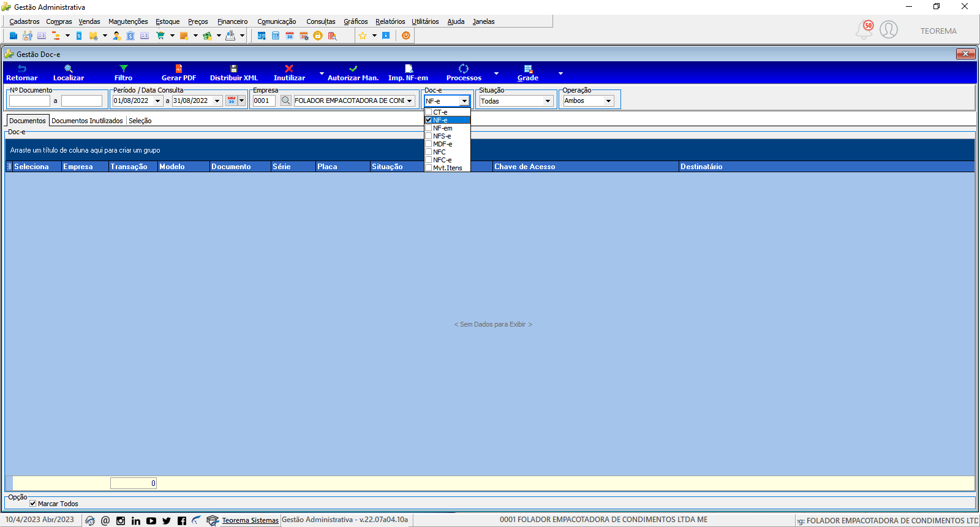Expand the arrow next to Processos
This screenshot has width=980, height=527.
coord(496,74)
